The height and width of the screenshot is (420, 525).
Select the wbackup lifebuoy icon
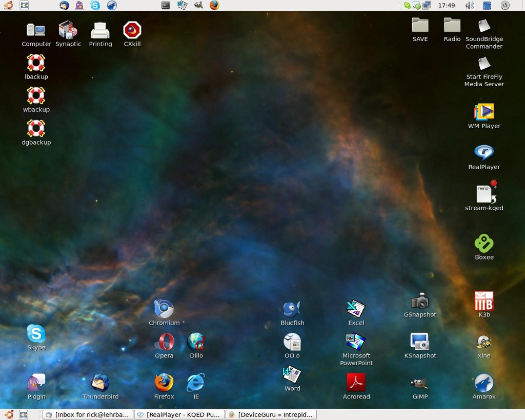(x=36, y=95)
